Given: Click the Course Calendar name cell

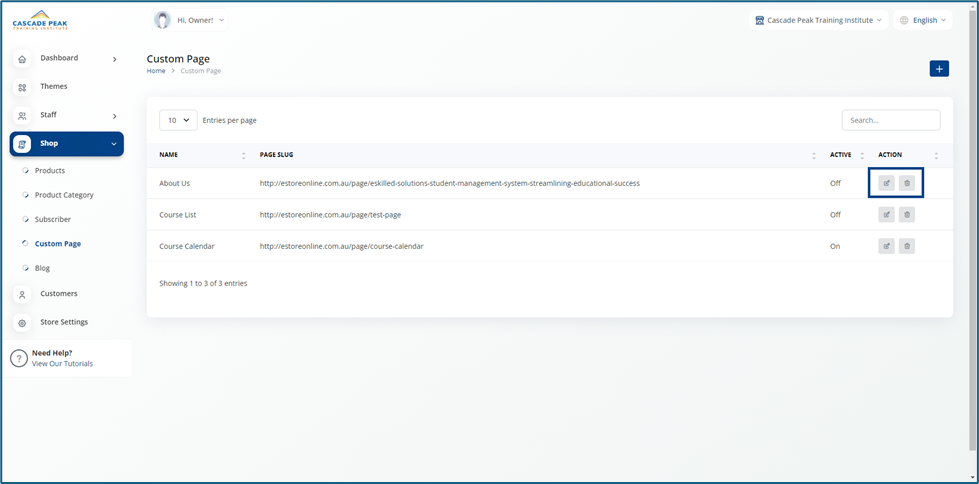Looking at the screenshot, I should click(x=187, y=246).
